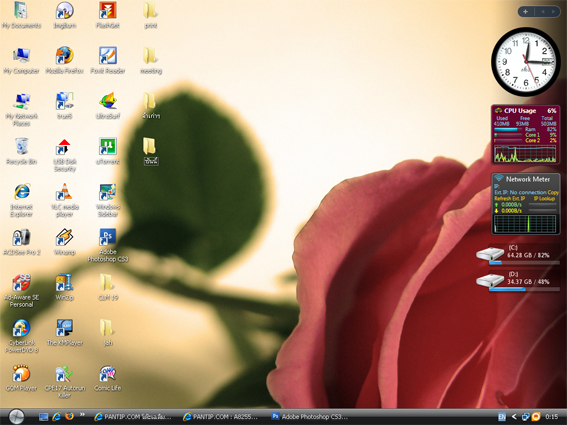Click the Network Meter traffic graph
This screenshot has height=425, width=567.
coord(525,224)
